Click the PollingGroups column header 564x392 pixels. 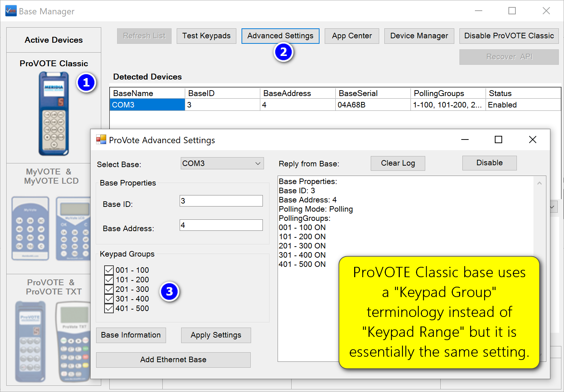point(448,93)
